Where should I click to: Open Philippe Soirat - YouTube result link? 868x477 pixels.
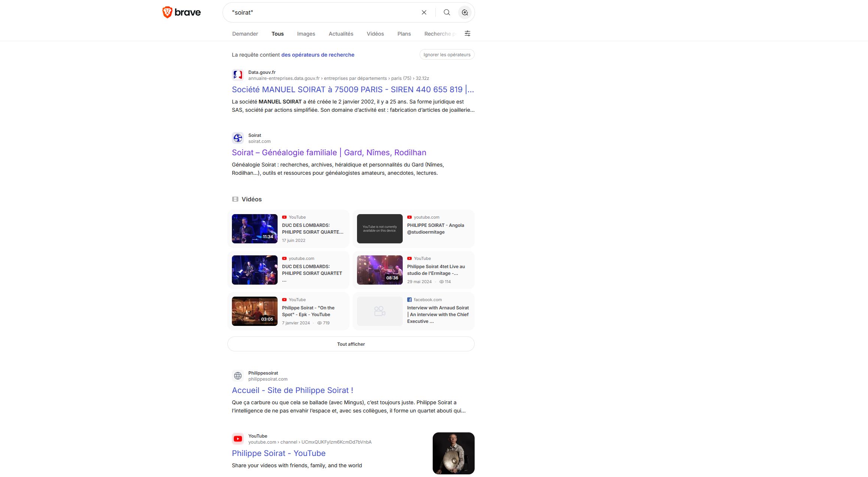279,453
